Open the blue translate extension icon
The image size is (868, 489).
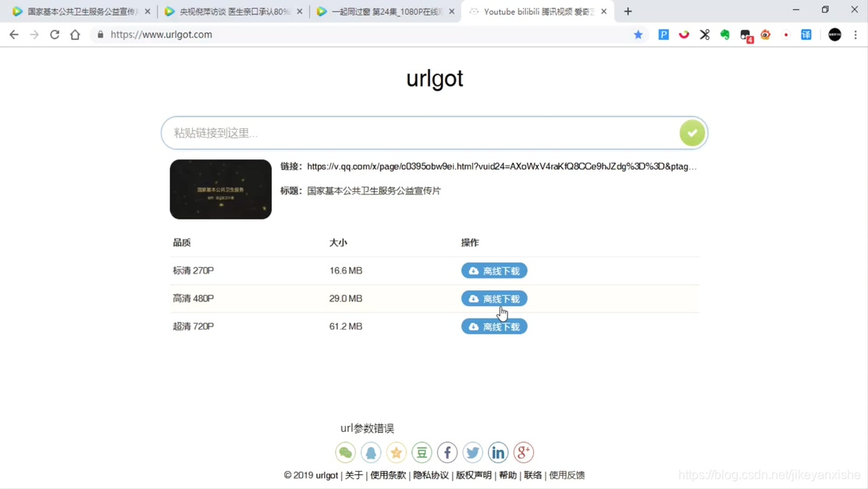pyautogui.click(x=806, y=34)
